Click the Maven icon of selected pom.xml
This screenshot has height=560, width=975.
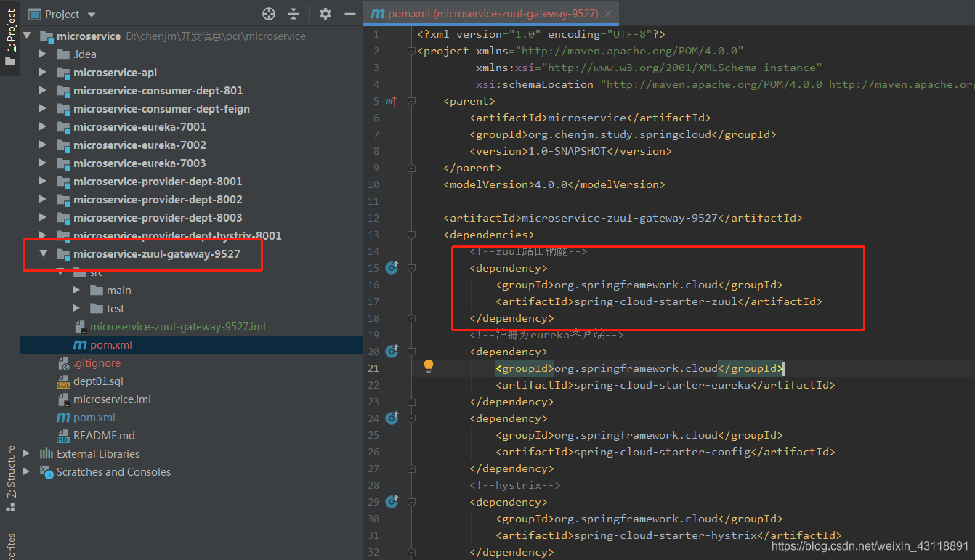pyautogui.click(x=80, y=345)
